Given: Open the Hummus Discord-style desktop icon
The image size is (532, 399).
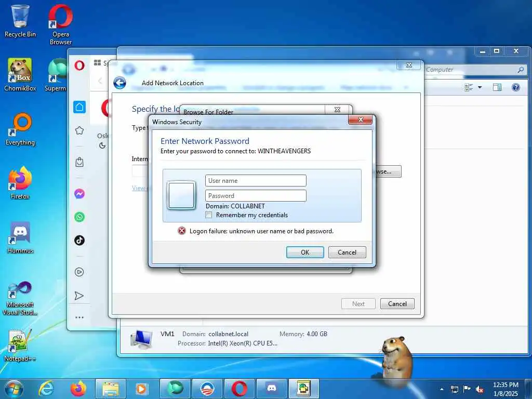Looking at the screenshot, I should tap(20, 237).
